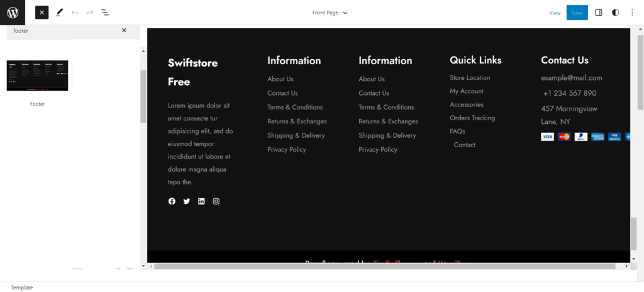Undo the last change
This screenshot has width=644, height=292.
(x=75, y=13)
